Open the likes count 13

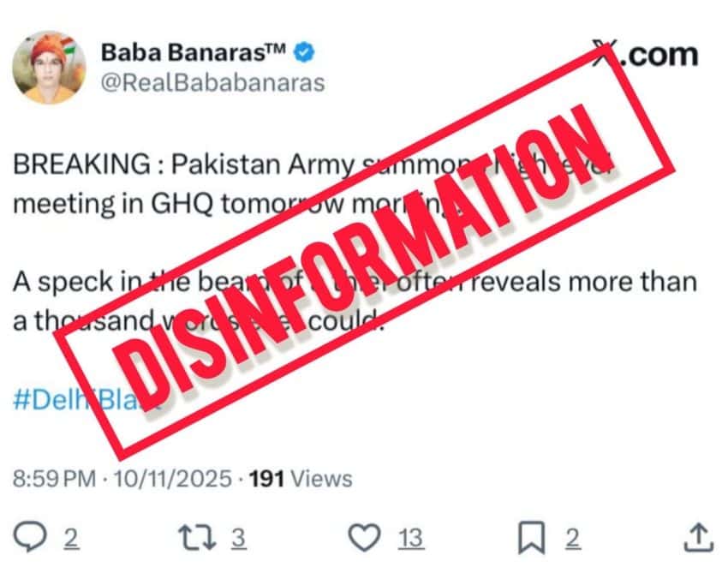[x=411, y=538]
